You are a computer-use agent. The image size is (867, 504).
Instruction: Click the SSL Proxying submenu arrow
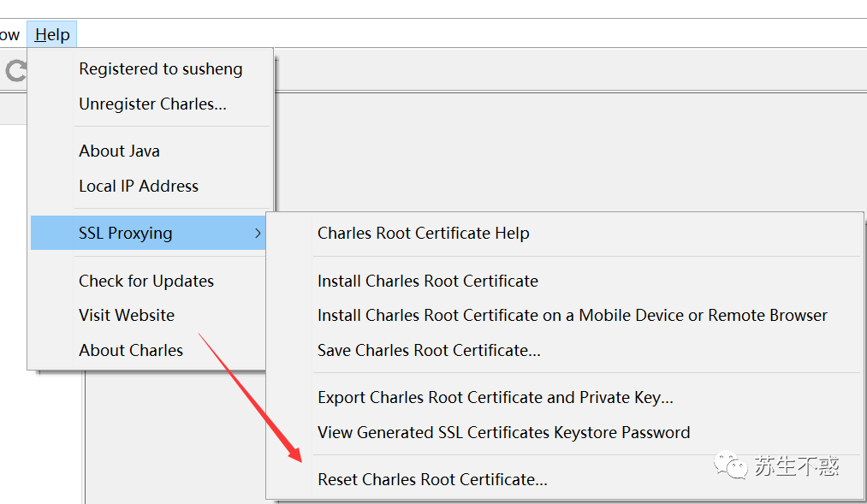click(258, 234)
